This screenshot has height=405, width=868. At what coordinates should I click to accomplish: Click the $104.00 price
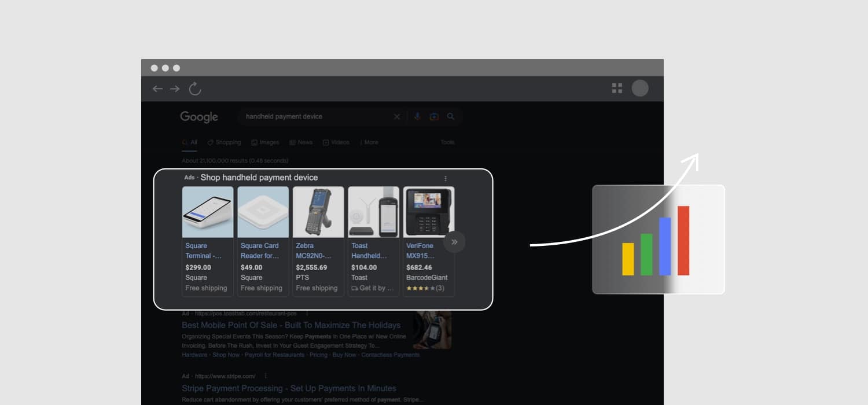click(x=364, y=267)
